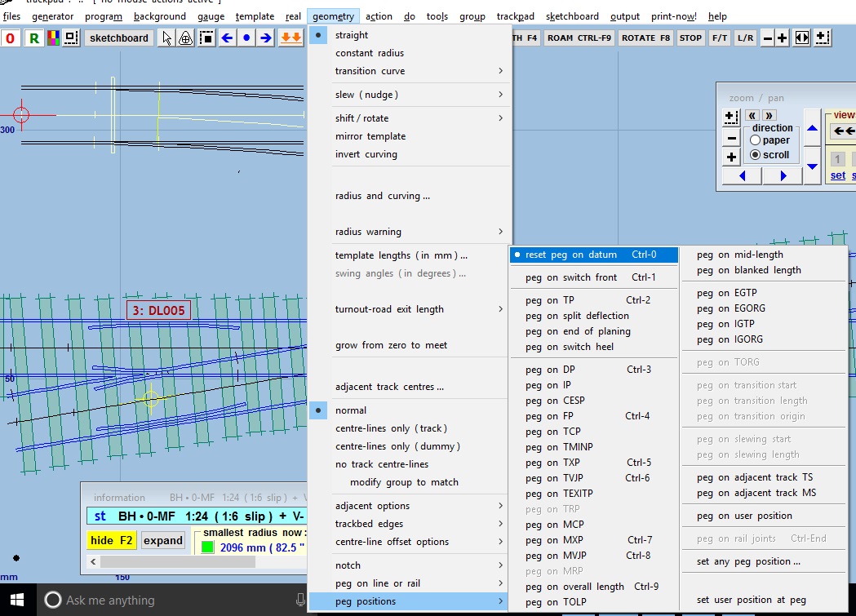Open the multicolor palette icon
The image size is (856, 616).
[53, 38]
